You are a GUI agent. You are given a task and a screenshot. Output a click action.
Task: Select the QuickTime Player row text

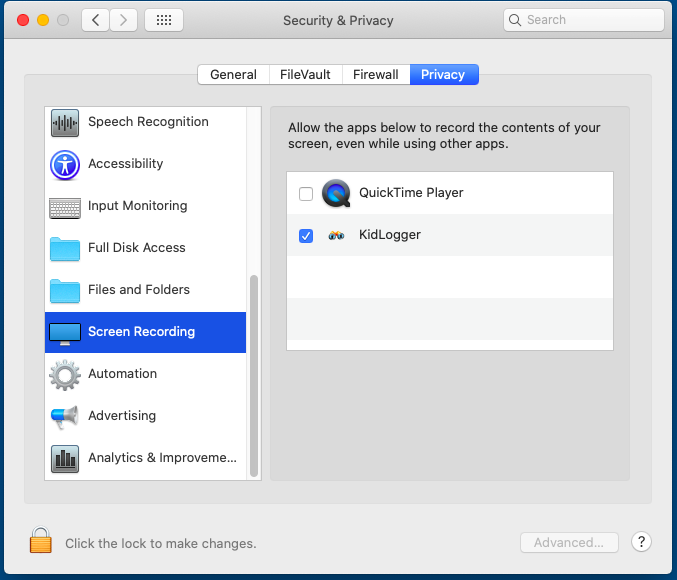point(411,193)
